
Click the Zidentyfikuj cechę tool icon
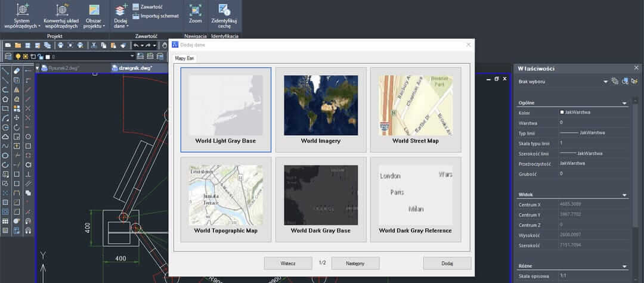[x=224, y=11]
